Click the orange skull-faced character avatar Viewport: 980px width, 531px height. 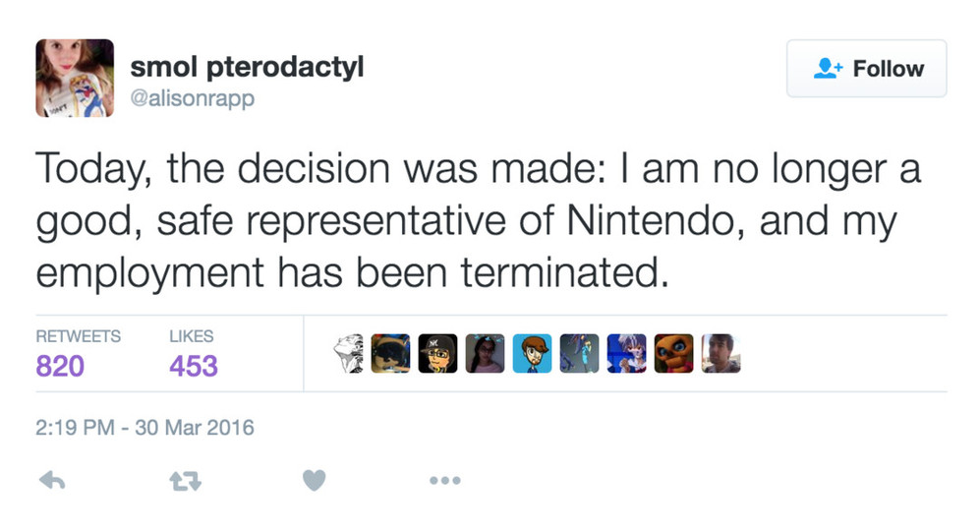[x=673, y=354]
